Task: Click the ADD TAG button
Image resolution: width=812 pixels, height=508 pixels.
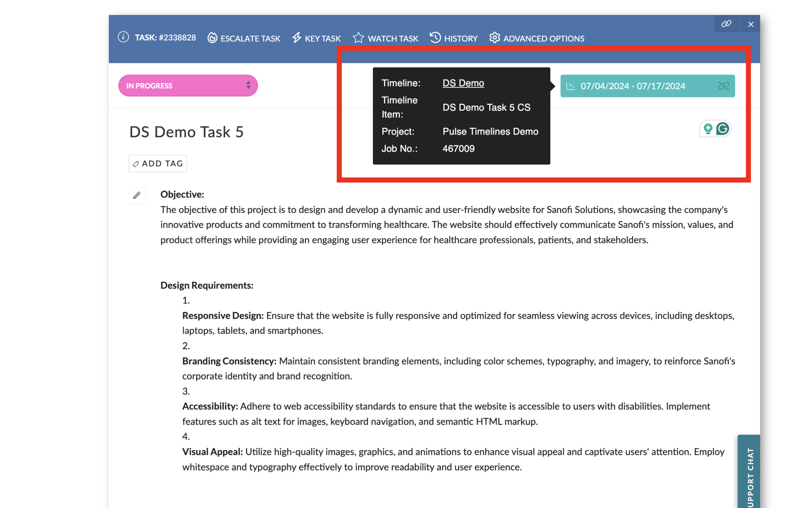Action: [x=158, y=164]
